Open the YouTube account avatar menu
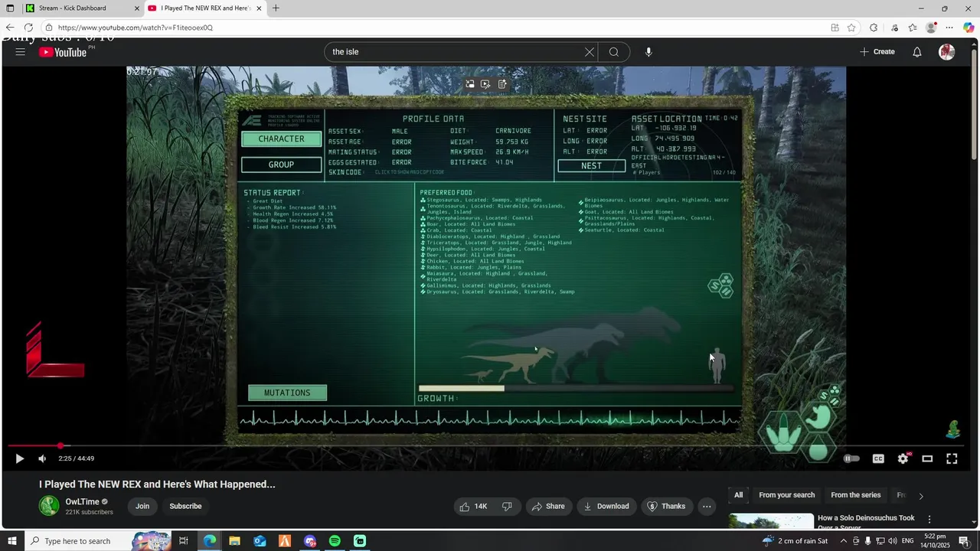 [947, 52]
